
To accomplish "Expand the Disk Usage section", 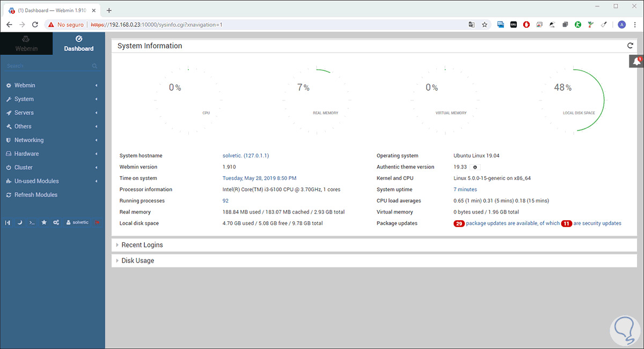I will point(374,260).
